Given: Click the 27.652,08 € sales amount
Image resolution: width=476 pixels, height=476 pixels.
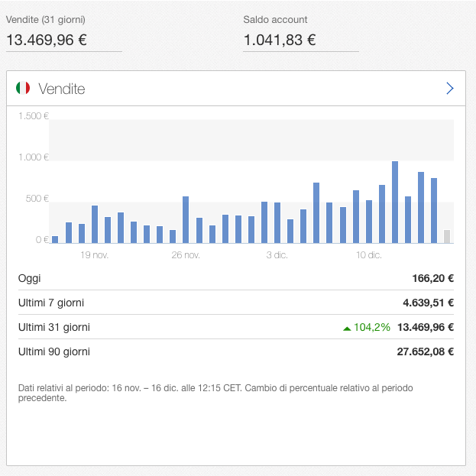Looking at the screenshot, I should point(426,351).
